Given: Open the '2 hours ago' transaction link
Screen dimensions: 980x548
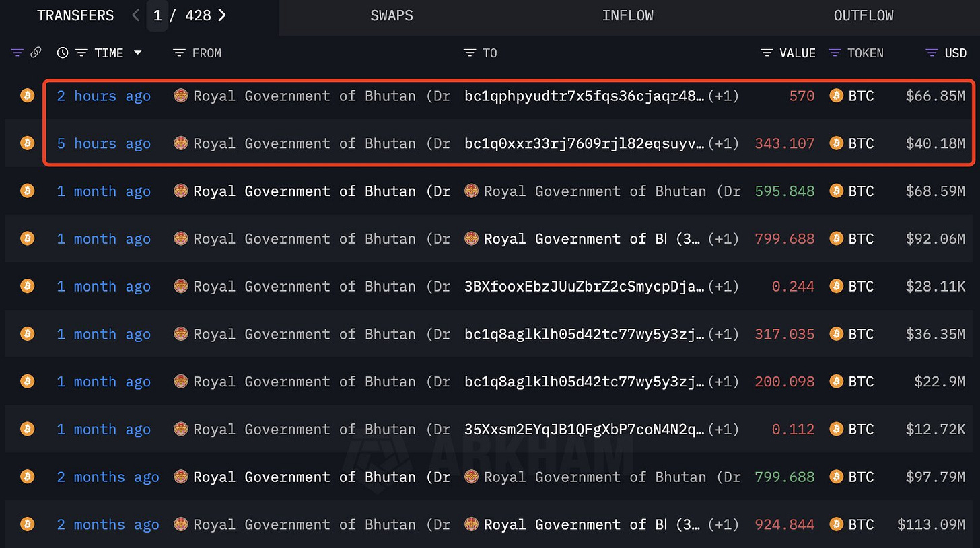Looking at the screenshot, I should pos(104,96).
